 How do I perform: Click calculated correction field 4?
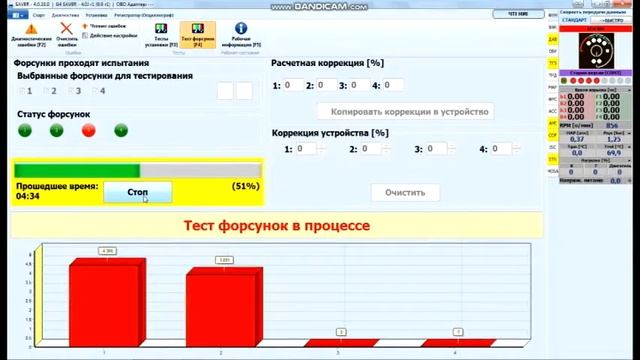point(393,85)
